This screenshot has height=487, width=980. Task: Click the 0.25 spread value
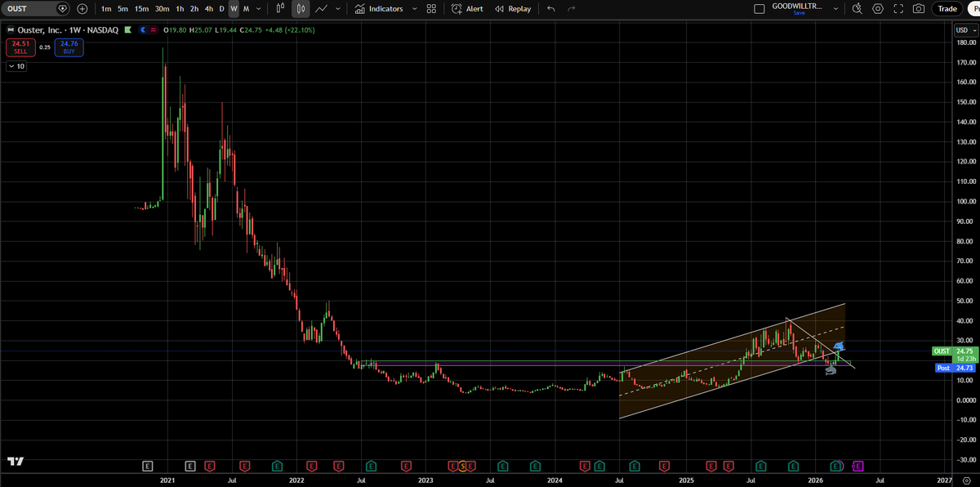click(x=45, y=47)
